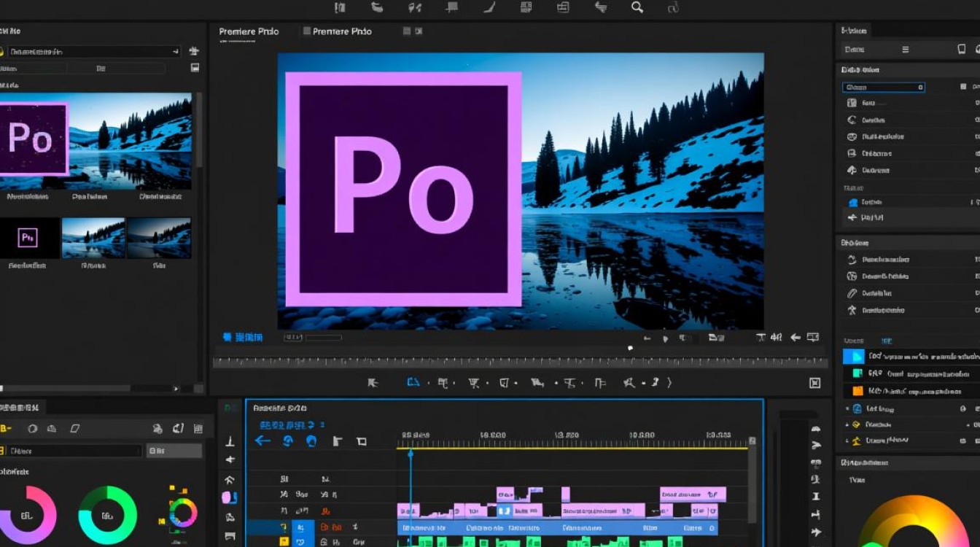Click the blue timecode below the program monitor
The image size is (980, 547).
click(x=243, y=337)
